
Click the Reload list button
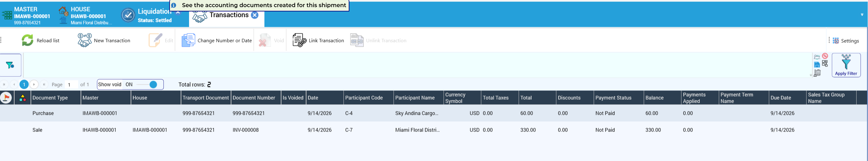(x=41, y=41)
